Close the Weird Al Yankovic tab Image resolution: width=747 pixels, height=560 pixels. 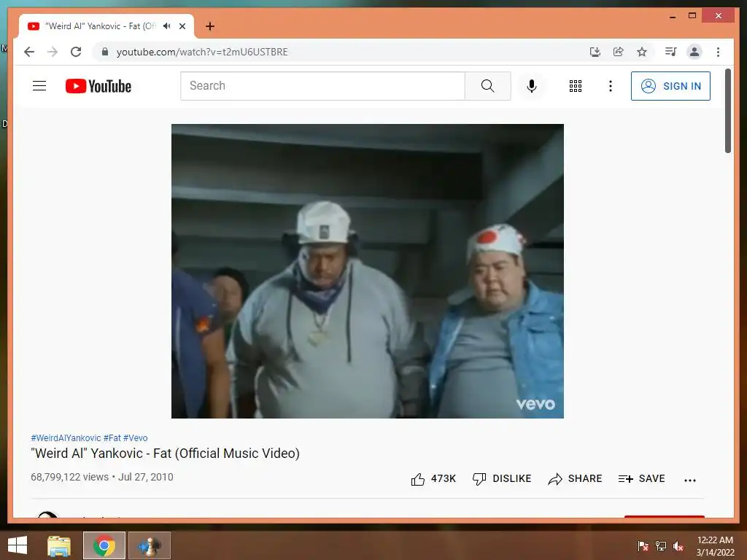pyautogui.click(x=182, y=26)
